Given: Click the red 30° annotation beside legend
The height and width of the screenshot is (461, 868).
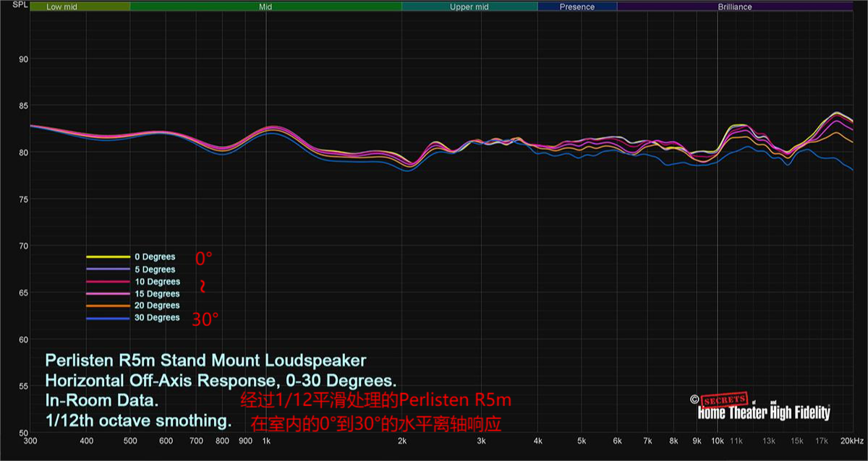Looking at the screenshot, I should click(x=205, y=319).
